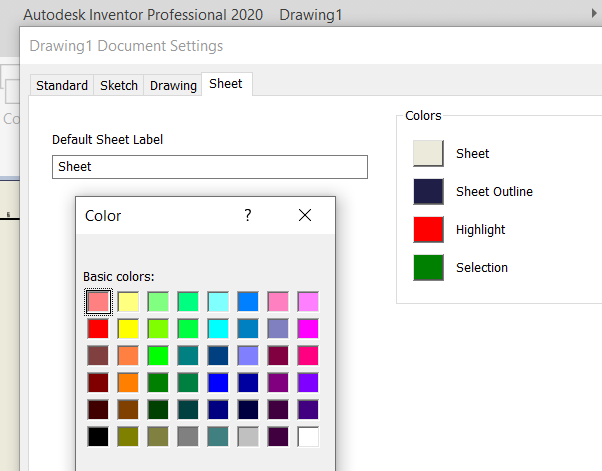This screenshot has width=602, height=471.
Task: Switch to the Sketch tab
Action: coord(119,85)
